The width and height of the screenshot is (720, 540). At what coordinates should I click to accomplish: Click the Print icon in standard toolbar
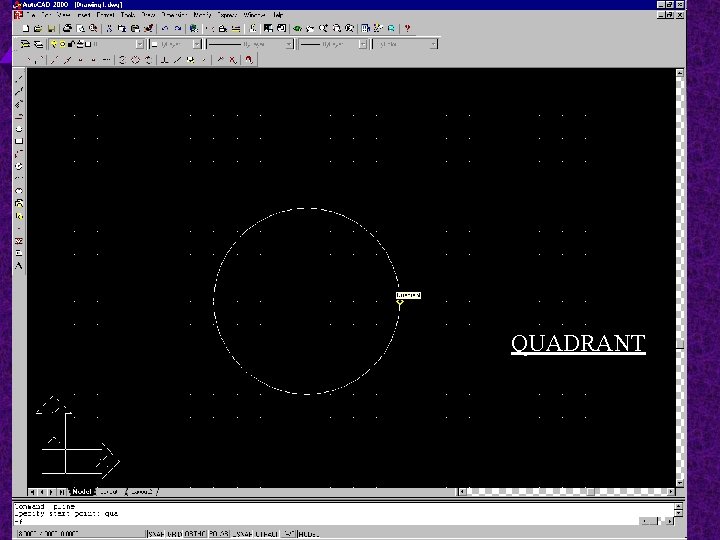coord(67,28)
